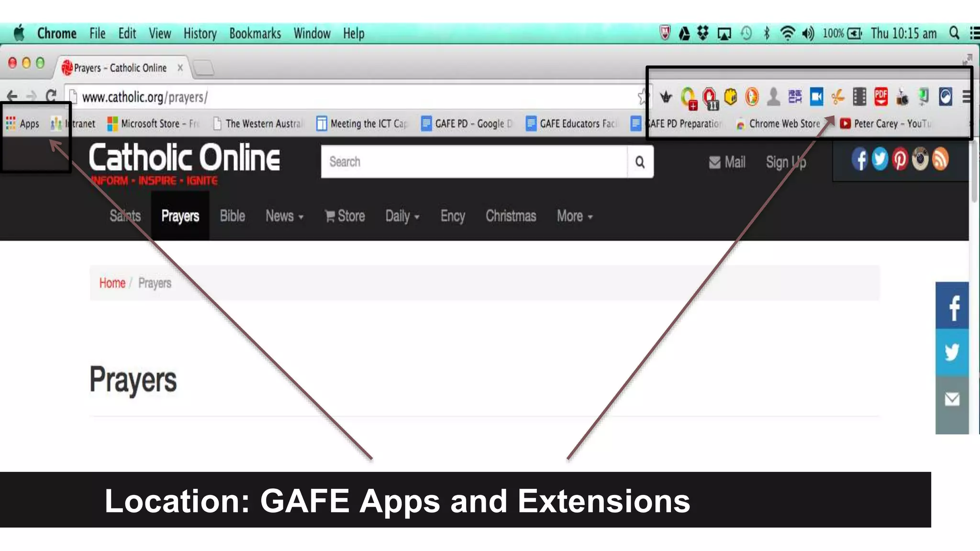The width and height of the screenshot is (980, 551).
Task: Open Catholic Online Instagram icon
Action: coord(920,159)
